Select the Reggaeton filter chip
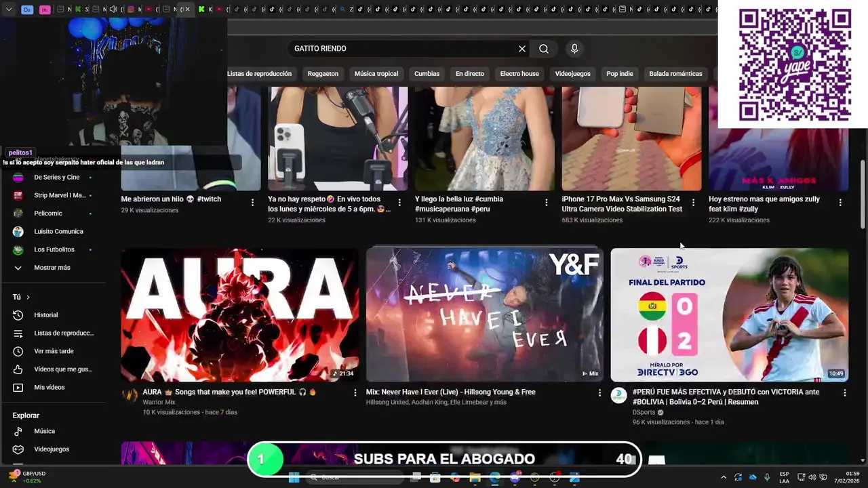Viewport: 868px width, 488px height. pos(323,74)
